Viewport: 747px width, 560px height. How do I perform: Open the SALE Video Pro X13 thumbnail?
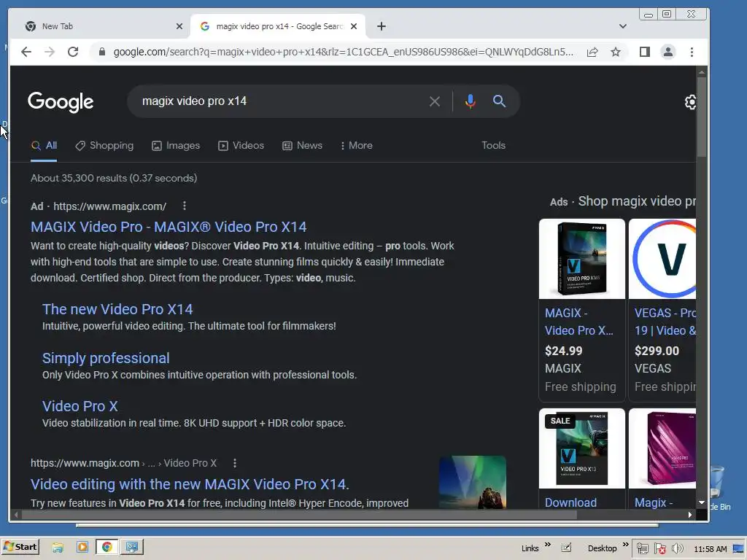(x=581, y=448)
